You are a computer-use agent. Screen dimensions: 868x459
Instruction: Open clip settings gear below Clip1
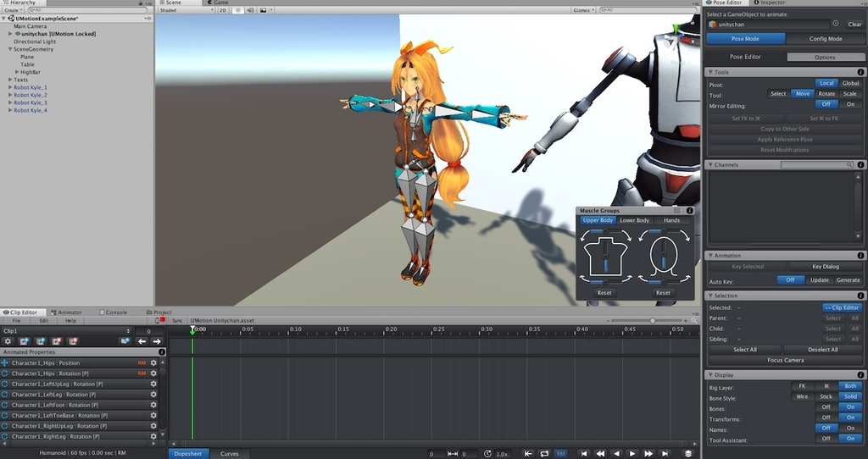8,341
